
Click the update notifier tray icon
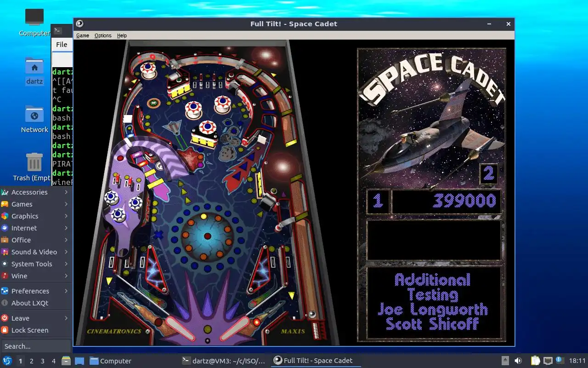click(560, 361)
